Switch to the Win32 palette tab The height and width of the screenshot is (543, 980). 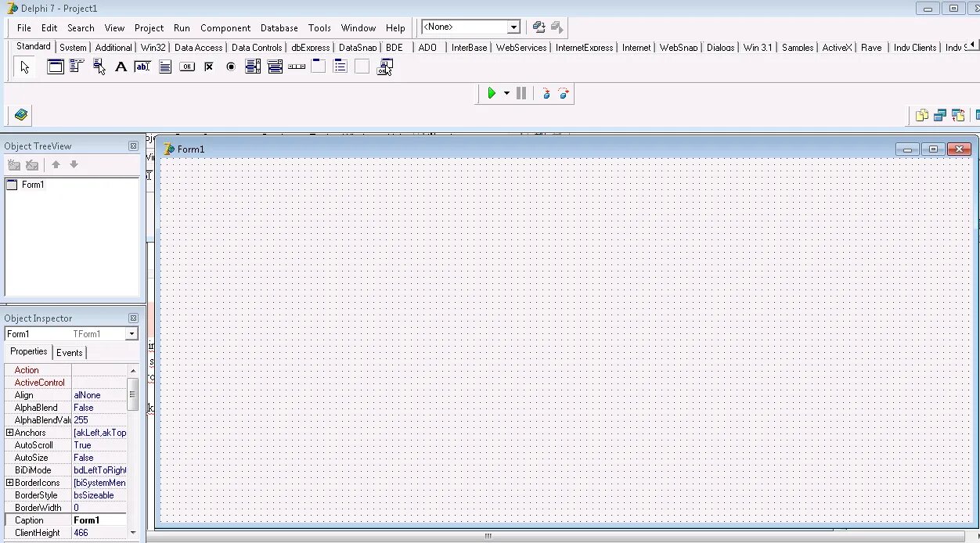pos(153,48)
